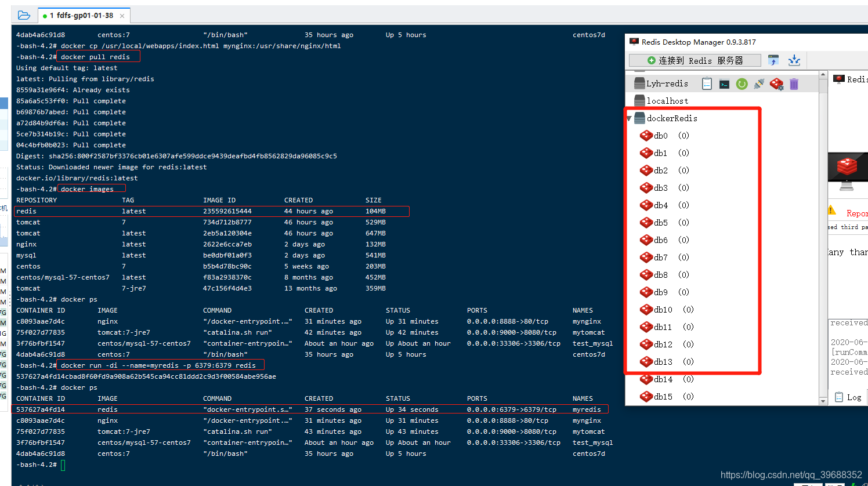
Task: Click the 'mynginx' name in last listing
Action: (587, 420)
